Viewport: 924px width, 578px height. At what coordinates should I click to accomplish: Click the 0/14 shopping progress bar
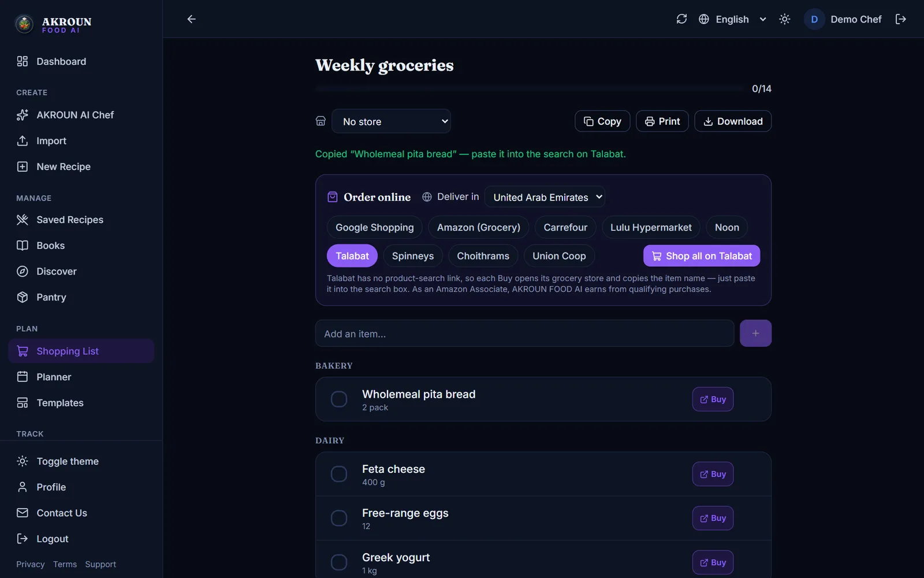(x=529, y=88)
